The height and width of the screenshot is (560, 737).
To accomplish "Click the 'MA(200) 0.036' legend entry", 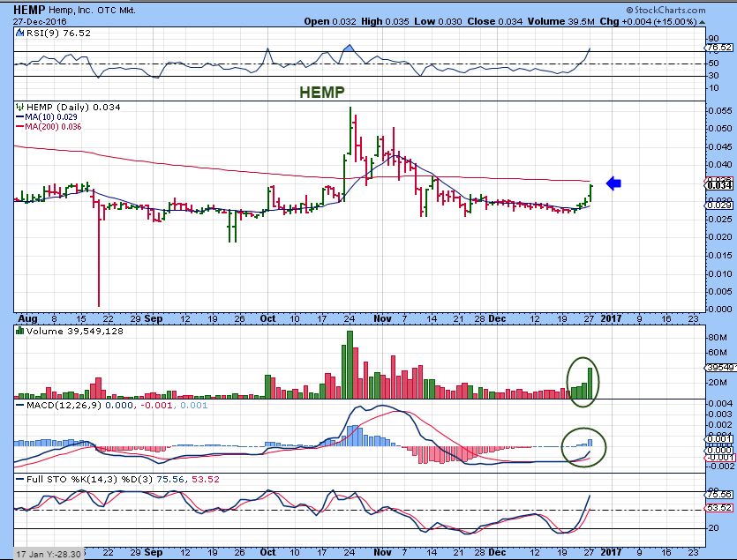I will (x=49, y=126).
